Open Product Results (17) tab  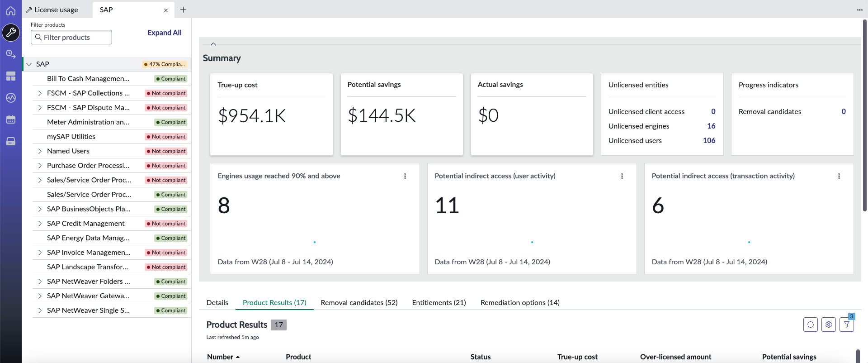[x=274, y=302]
